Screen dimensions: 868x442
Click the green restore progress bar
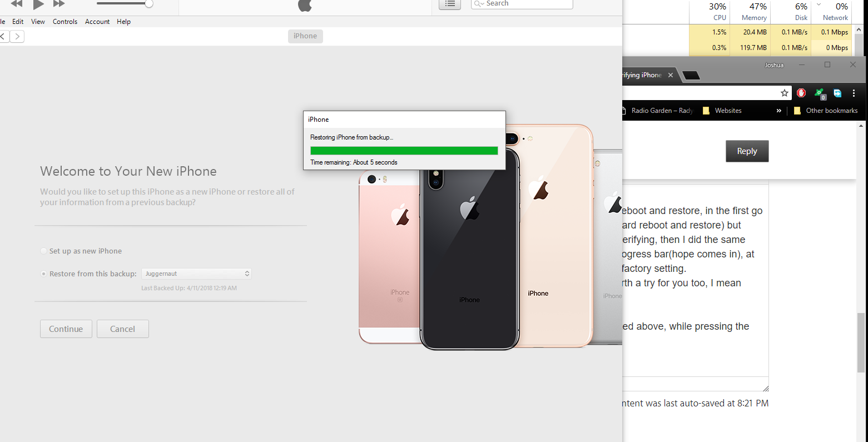click(x=404, y=151)
